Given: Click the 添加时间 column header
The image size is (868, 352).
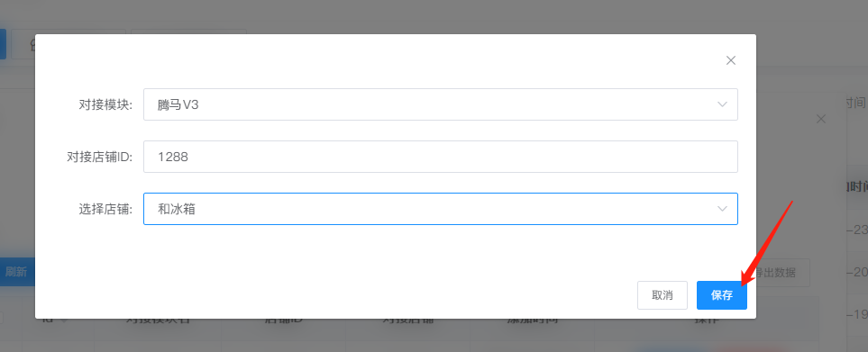Looking at the screenshot, I should tap(532, 320).
